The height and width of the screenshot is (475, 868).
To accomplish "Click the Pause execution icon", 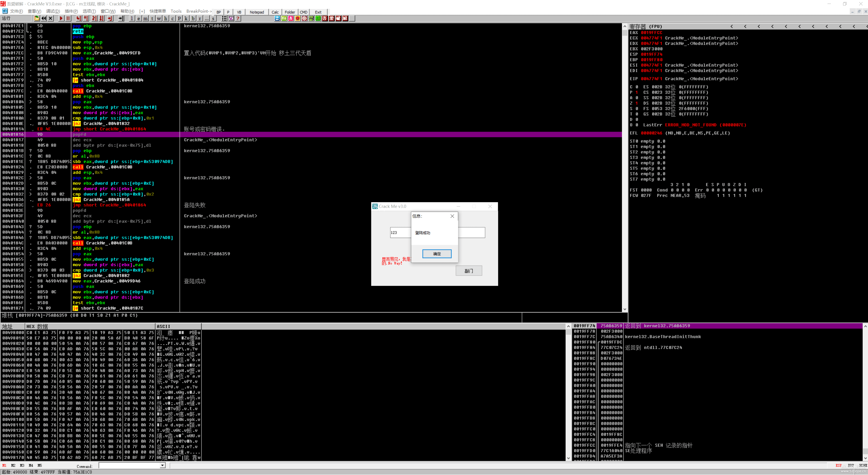I will pos(68,19).
